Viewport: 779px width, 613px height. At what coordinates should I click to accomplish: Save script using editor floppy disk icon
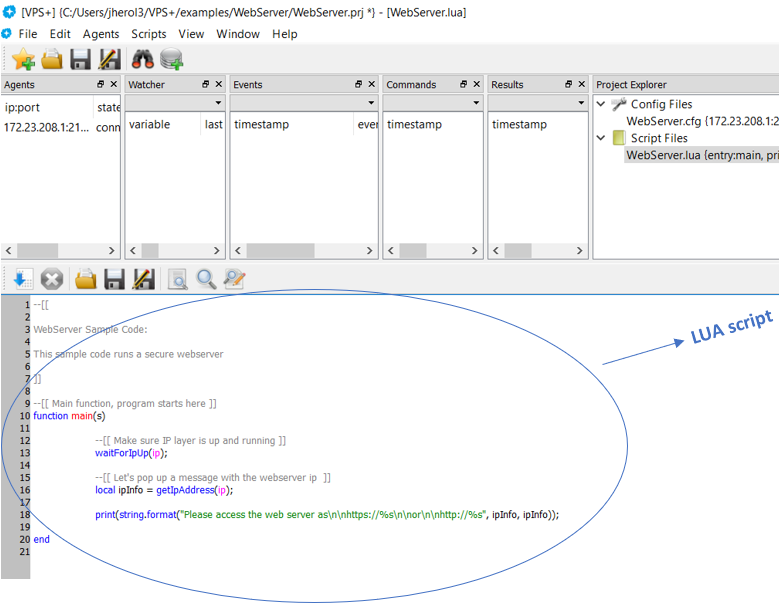114,279
